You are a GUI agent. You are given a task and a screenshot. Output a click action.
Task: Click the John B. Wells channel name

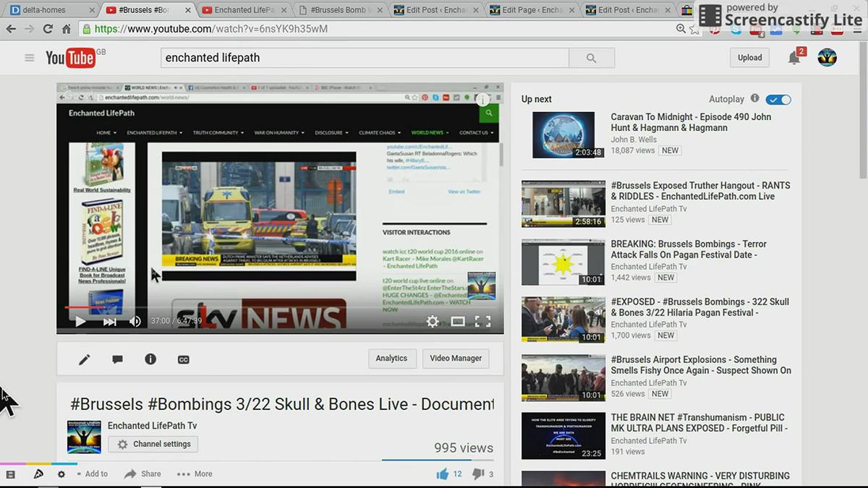pyautogui.click(x=634, y=140)
